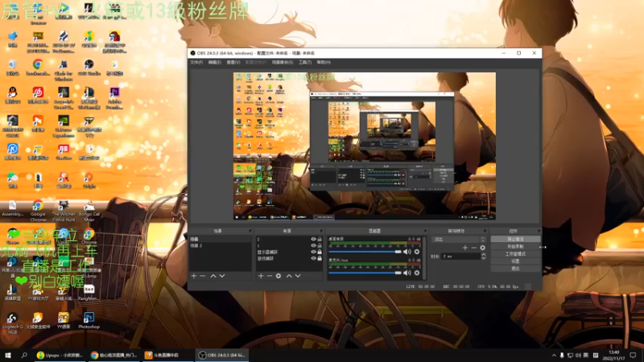
Task: Open the 场景集合(S) menu
Action: [283, 63]
